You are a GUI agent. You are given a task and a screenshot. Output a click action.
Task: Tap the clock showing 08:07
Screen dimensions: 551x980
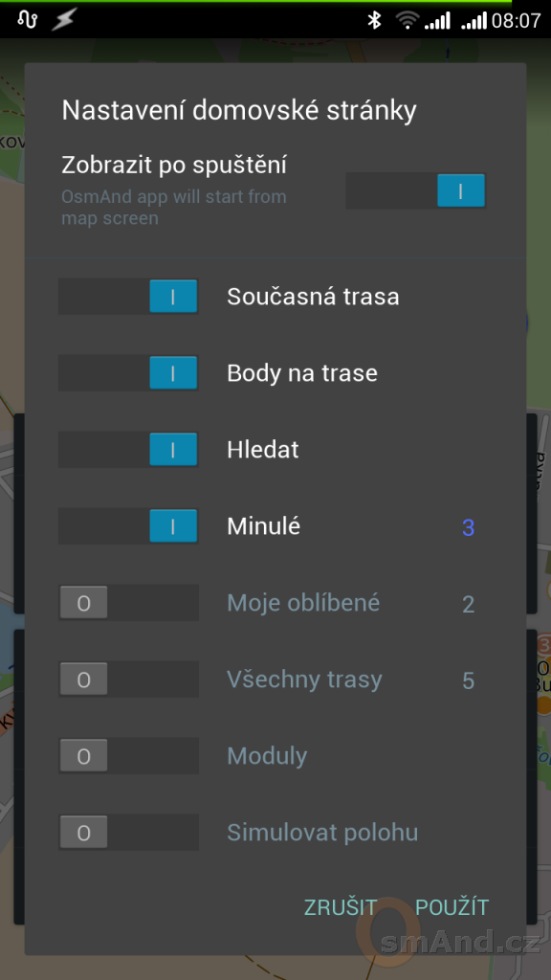(516, 21)
